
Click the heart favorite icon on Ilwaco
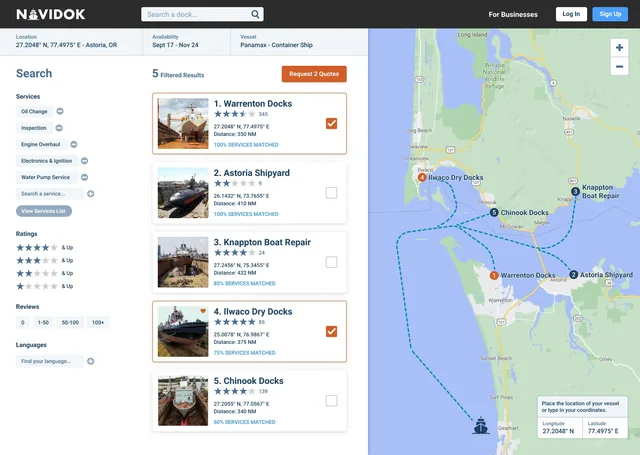coord(203,311)
